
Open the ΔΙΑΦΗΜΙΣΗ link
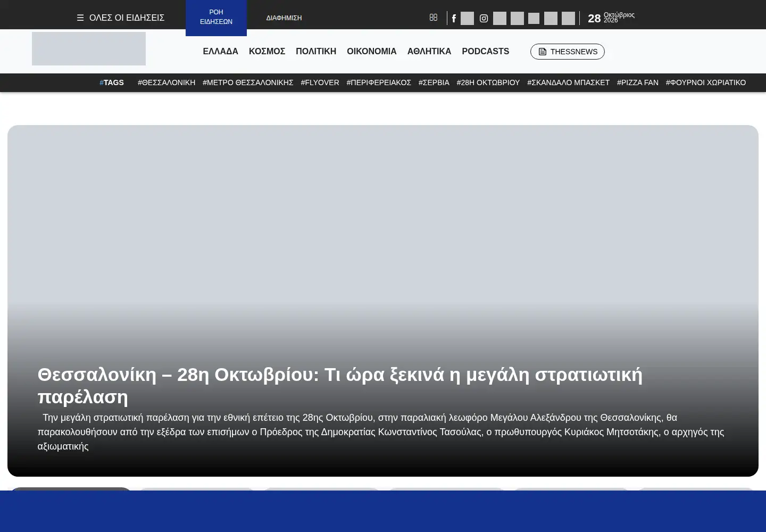pyautogui.click(x=284, y=18)
